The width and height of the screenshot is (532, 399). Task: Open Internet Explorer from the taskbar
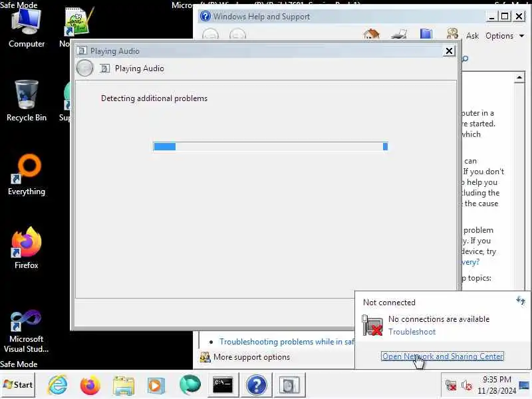tap(58, 385)
